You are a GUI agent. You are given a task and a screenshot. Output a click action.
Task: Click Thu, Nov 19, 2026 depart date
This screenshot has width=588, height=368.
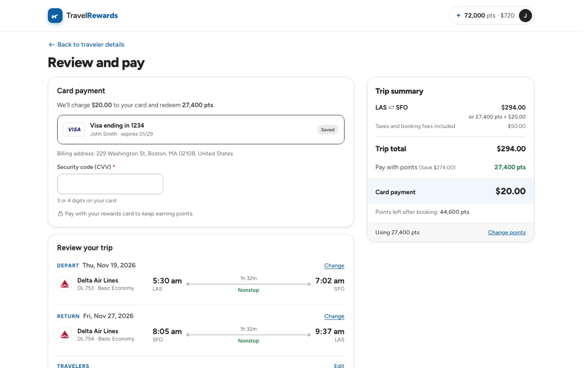(x=109, y=265)
